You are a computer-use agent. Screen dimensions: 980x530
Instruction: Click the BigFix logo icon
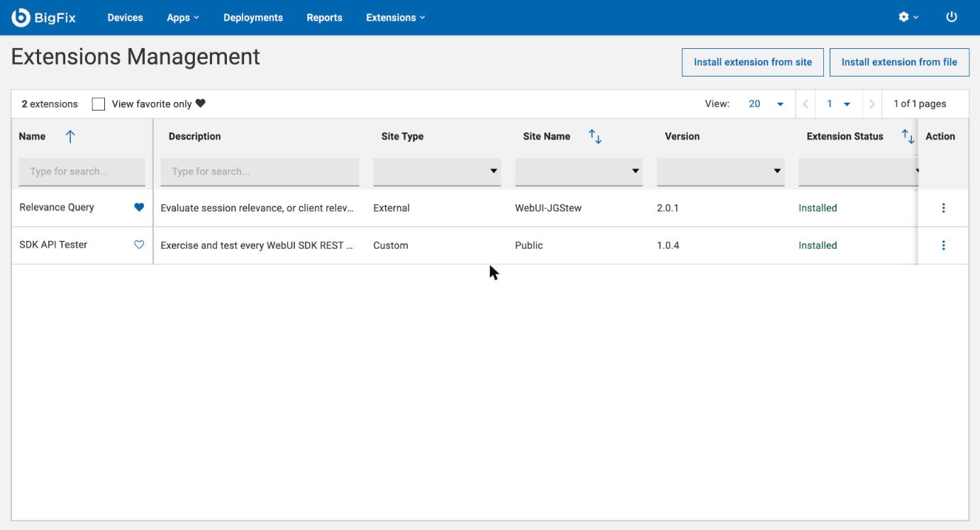click(x=21, y=18)
